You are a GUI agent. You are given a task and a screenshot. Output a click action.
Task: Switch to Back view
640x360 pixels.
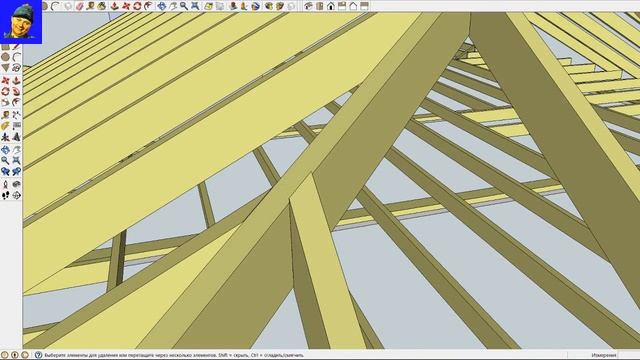(353, 6)
